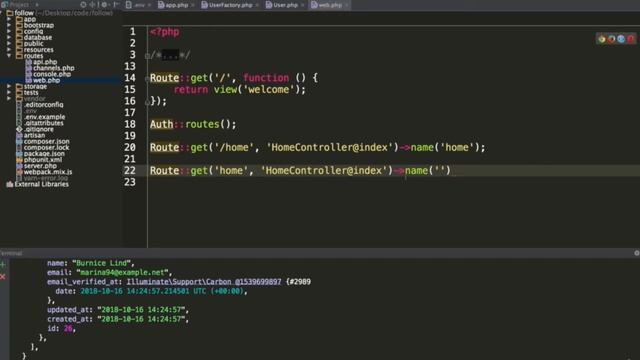Unfold the collapsed comment block on line 3
The image size is (640, 360).
click(147, 56)
